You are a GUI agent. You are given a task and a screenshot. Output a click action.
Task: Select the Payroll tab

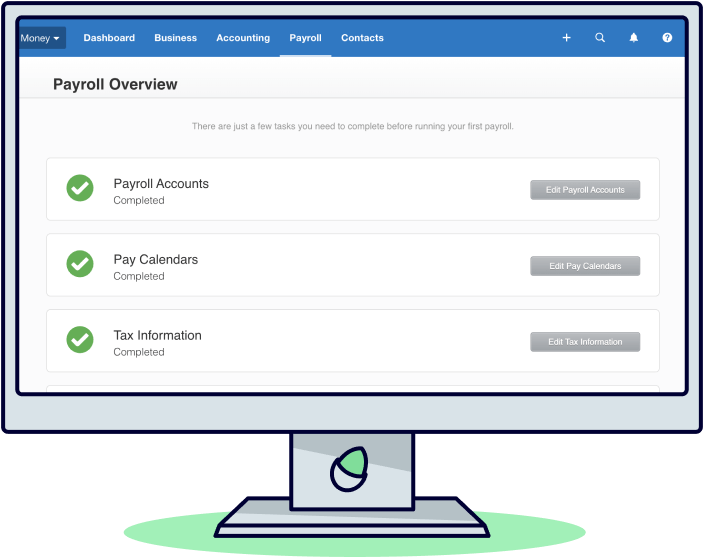tap(305, 38)
